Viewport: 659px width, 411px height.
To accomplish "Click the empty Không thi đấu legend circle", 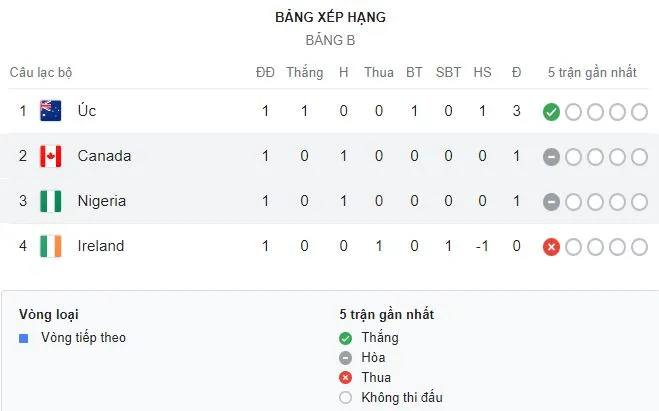I will [x=346, y=398].
